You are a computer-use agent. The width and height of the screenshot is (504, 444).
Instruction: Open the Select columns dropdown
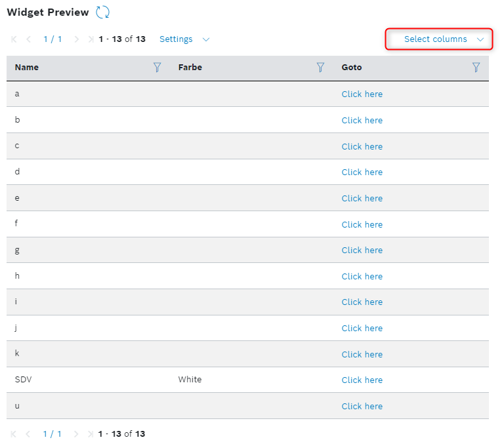pos(436,39)
